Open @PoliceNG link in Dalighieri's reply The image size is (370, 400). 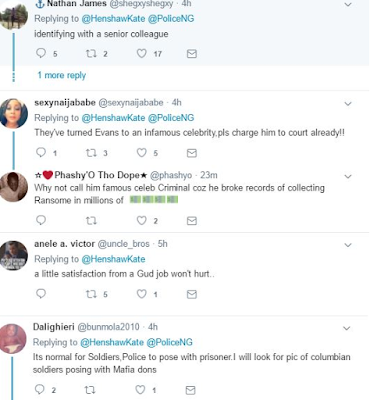pyautogui.click(x=170, y=342)
